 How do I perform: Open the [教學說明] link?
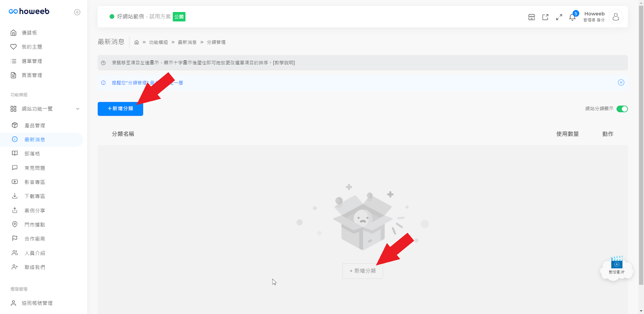[x=284, y=63]
